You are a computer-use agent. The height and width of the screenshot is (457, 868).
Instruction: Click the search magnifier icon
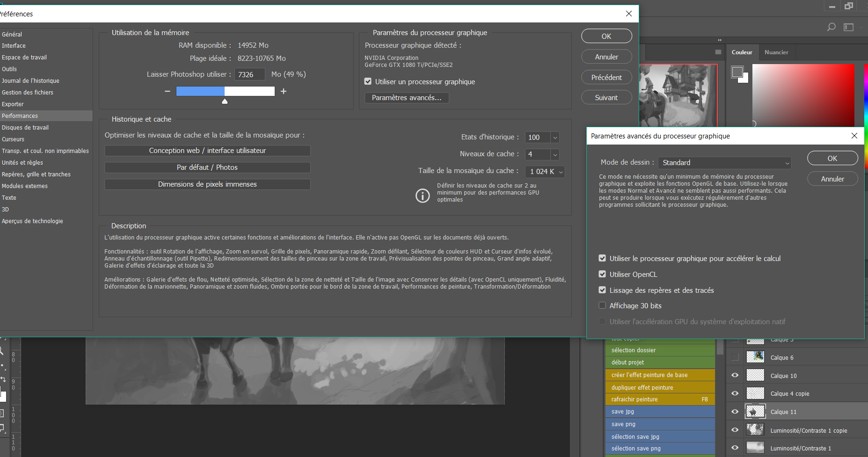(831, 27)
